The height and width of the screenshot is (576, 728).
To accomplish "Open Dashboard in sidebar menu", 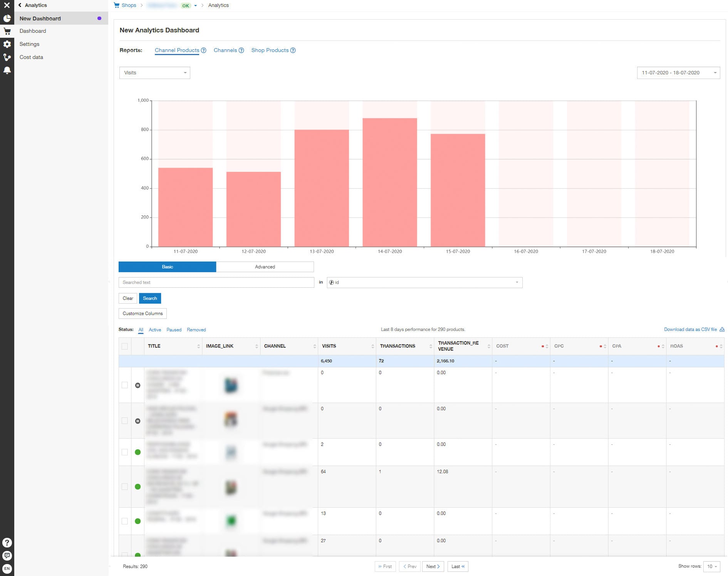I will pos(33,31).
